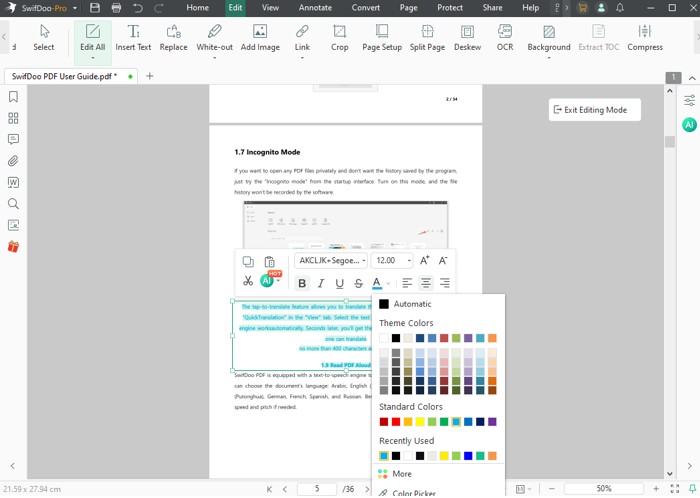Click the page number input field
The height and width of the screenshot is (498, 700).
coord(317,489)
